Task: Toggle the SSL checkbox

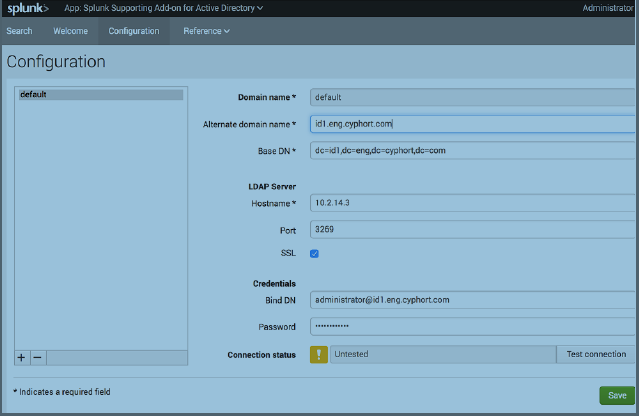Action: pos(315,253)
